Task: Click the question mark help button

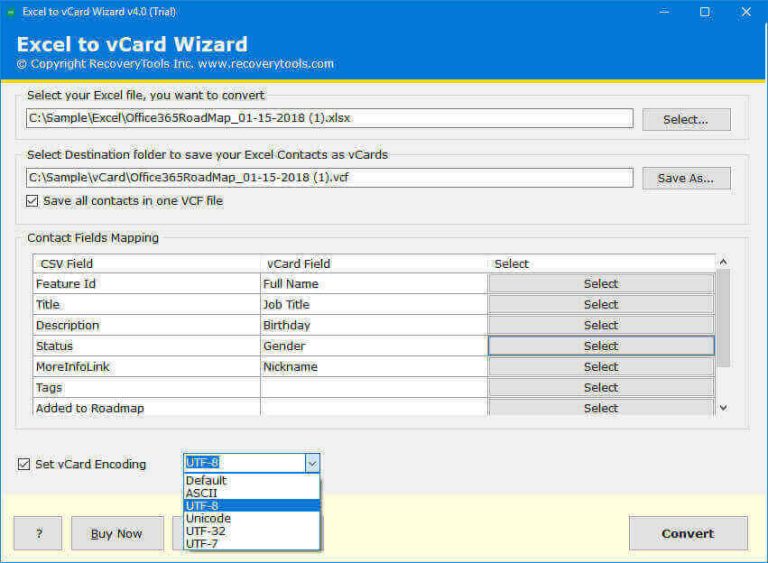Action: click(x=38, y=534)
